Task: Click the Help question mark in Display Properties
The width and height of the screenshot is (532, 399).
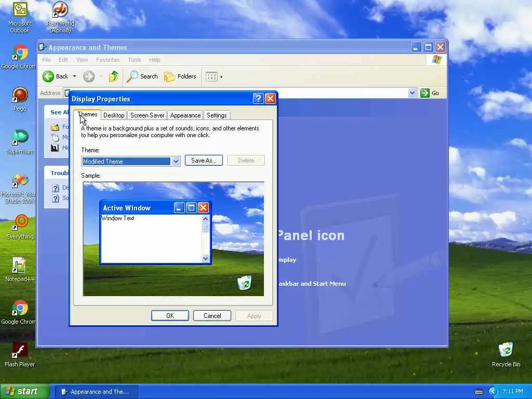Action: pos(258,99)
